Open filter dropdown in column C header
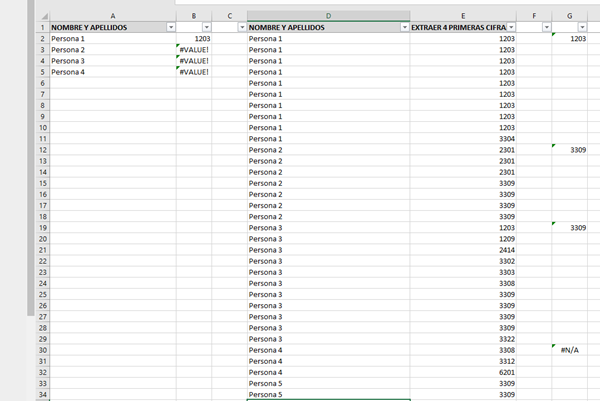This screenshot has width=600, height=401. [x=242, y=27]
